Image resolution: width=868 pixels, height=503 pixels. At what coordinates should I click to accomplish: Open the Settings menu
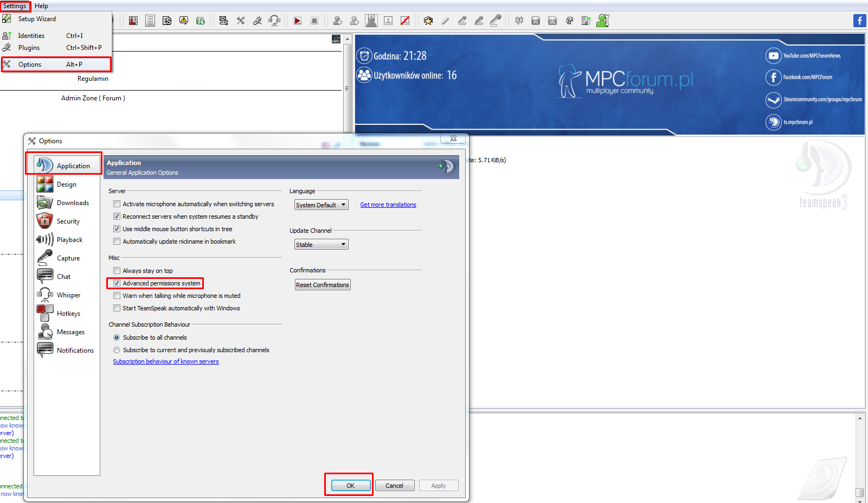coord(15,6)
